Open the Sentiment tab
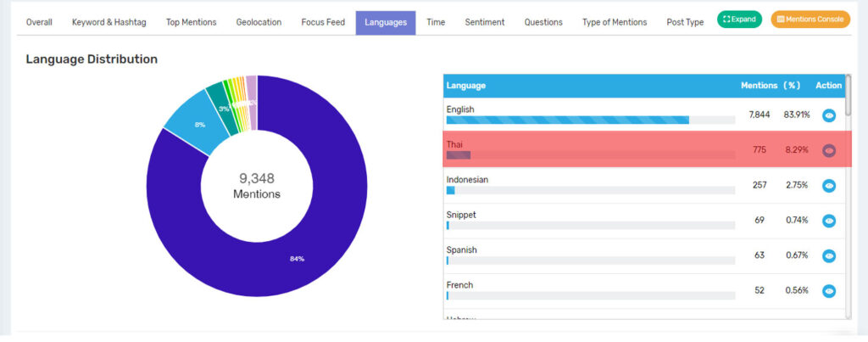Screen dimensions: 868x342 click(x=485, y=22)
